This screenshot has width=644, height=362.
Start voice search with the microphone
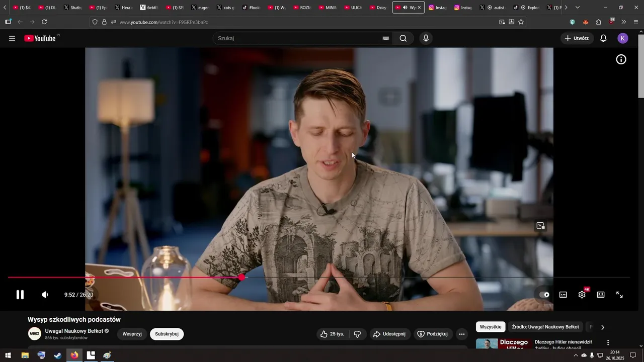point(426,38)
